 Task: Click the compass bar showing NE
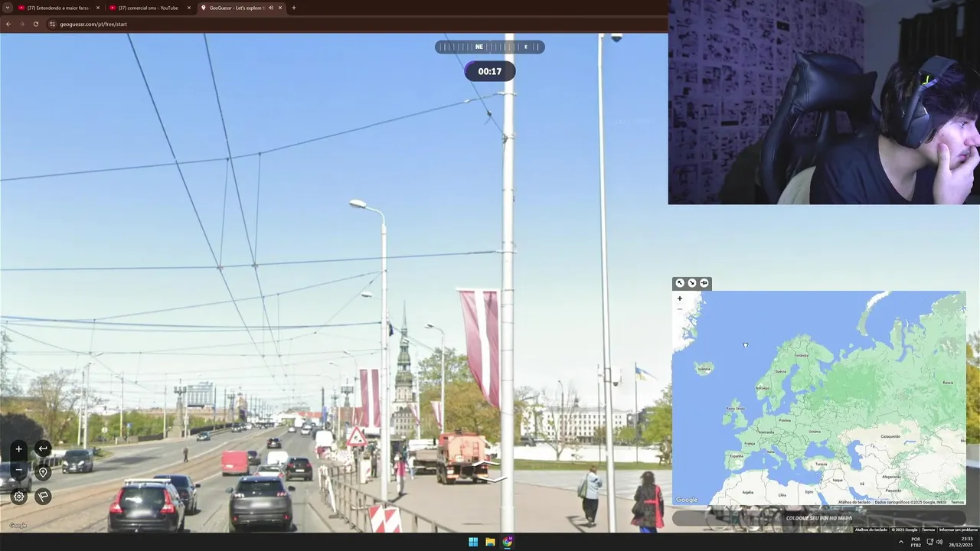(490, 47)
